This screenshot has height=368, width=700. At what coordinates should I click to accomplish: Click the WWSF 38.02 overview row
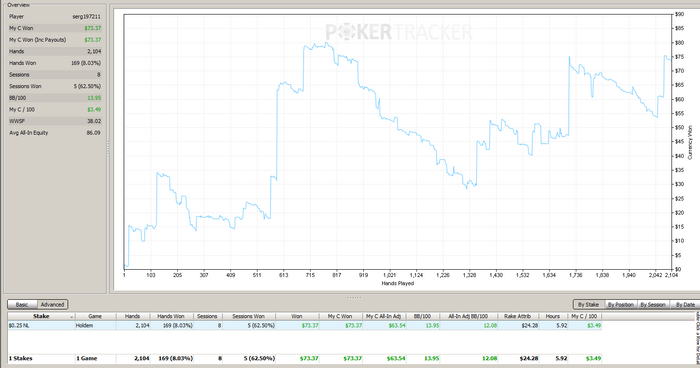[55, 121]
